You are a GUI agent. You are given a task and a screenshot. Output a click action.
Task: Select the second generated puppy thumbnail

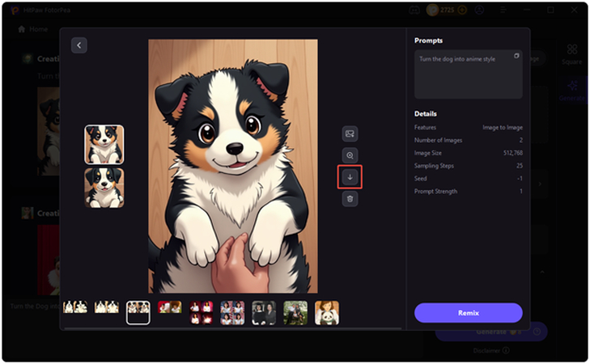pos(104,188)
